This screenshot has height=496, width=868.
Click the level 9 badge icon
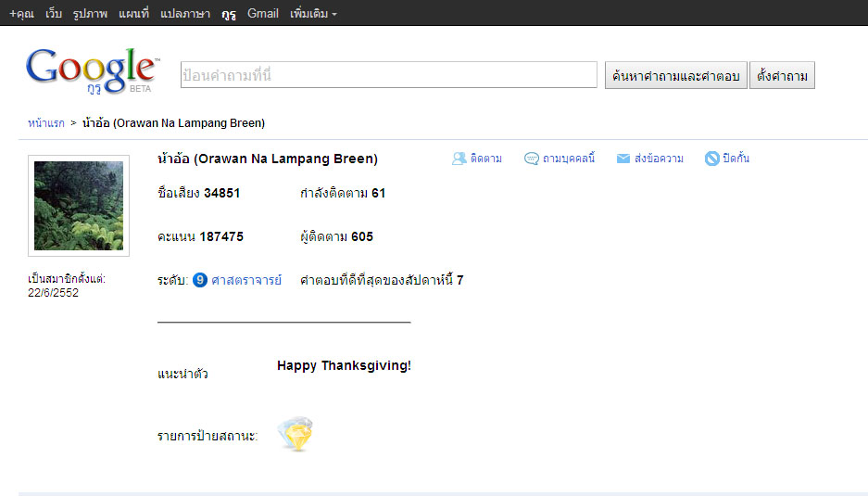tap(200, 280)
